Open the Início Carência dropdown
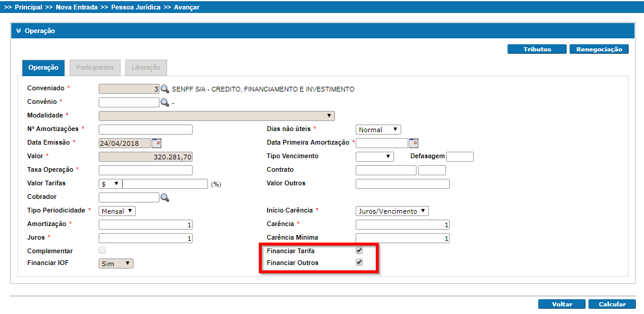This screenshot has width=644, height=314. click(x=392, y=211)
